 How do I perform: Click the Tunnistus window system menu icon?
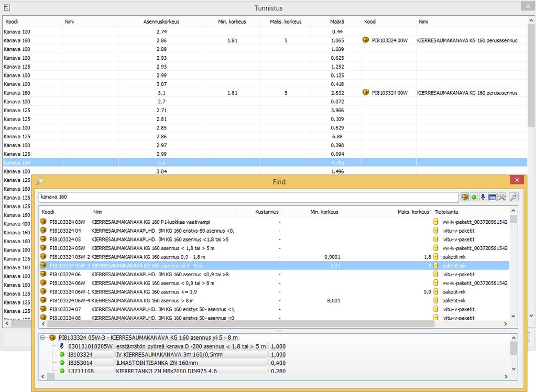point(7,7)
